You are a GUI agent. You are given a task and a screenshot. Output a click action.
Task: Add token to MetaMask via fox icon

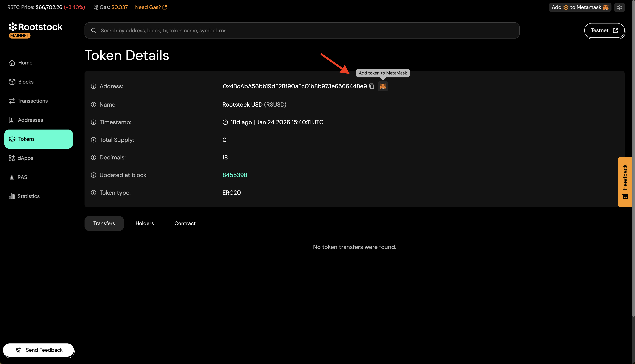click(x=383, y=86)
